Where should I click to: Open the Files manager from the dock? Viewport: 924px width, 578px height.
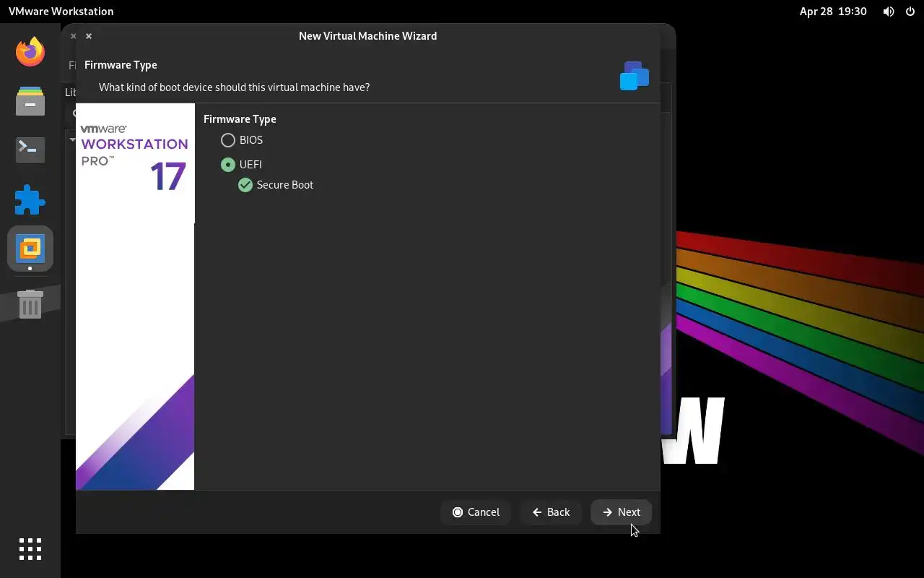(x=30, y=101)
